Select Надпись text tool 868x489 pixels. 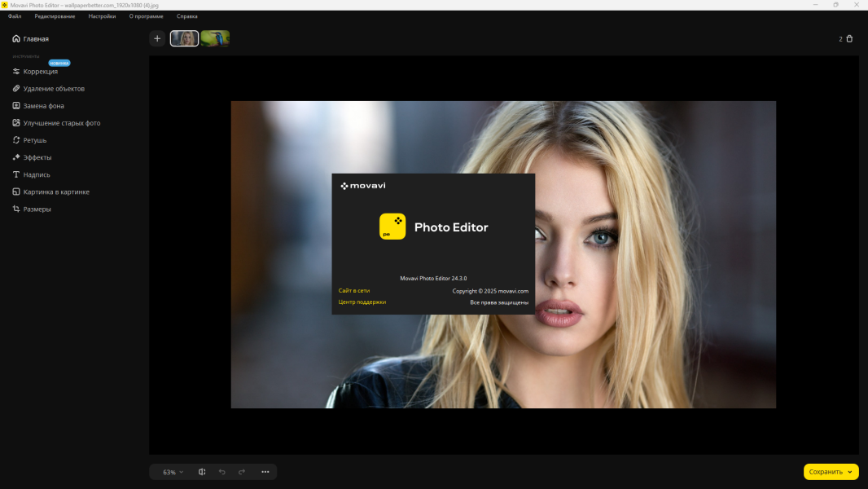31,174
